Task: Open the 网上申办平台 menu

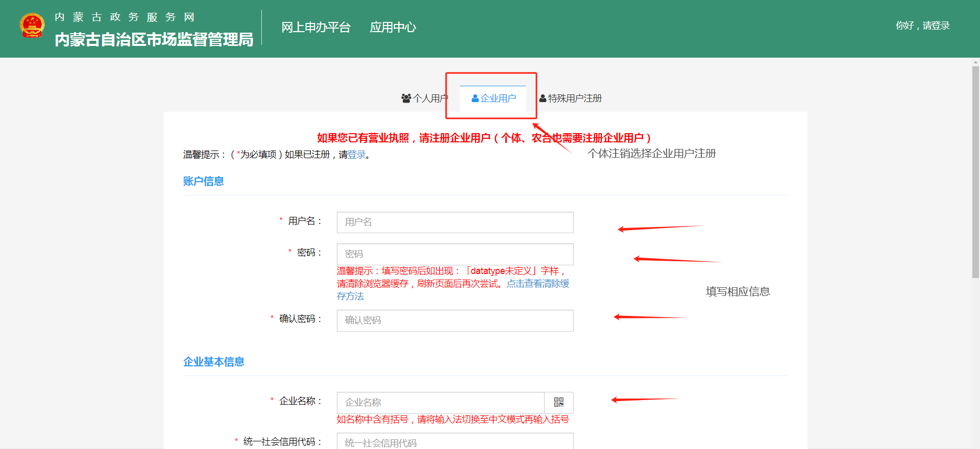Action: (x=315, y=28)
